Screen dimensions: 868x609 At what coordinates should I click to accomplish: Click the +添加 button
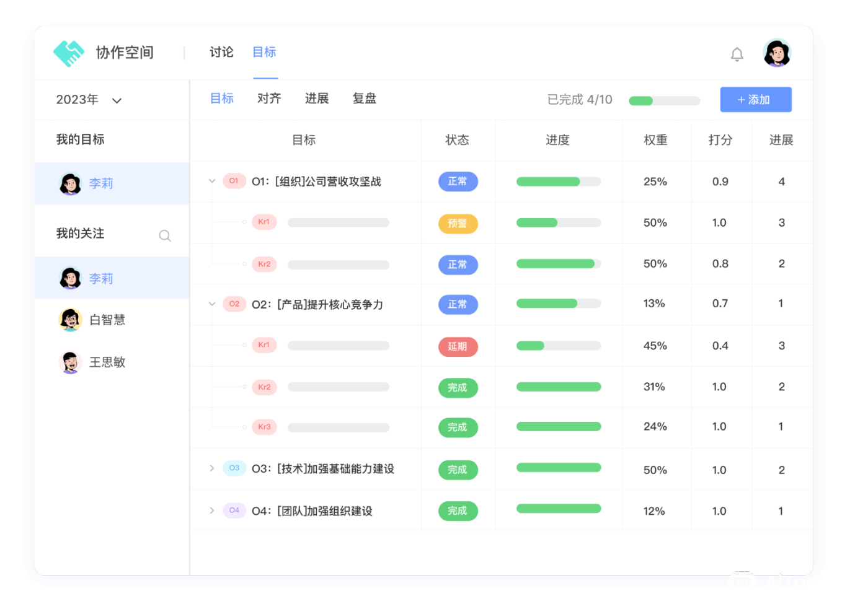coord(756,100)
